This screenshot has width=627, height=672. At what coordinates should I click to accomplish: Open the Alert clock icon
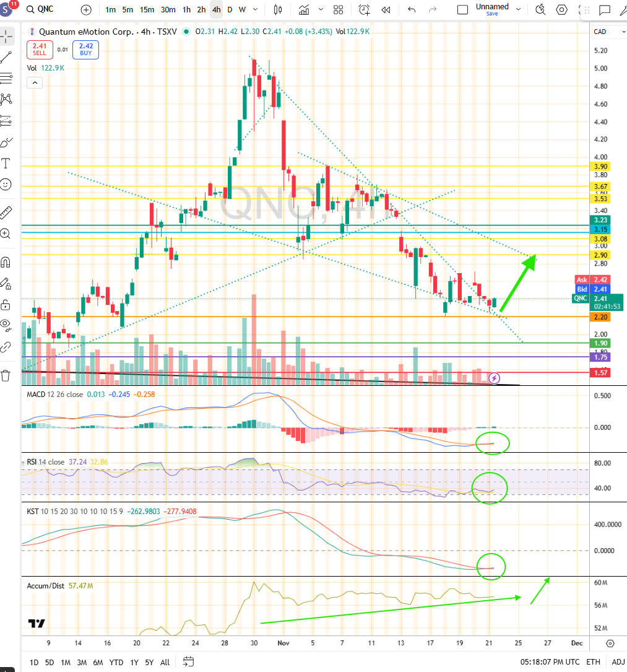point(365,10)
